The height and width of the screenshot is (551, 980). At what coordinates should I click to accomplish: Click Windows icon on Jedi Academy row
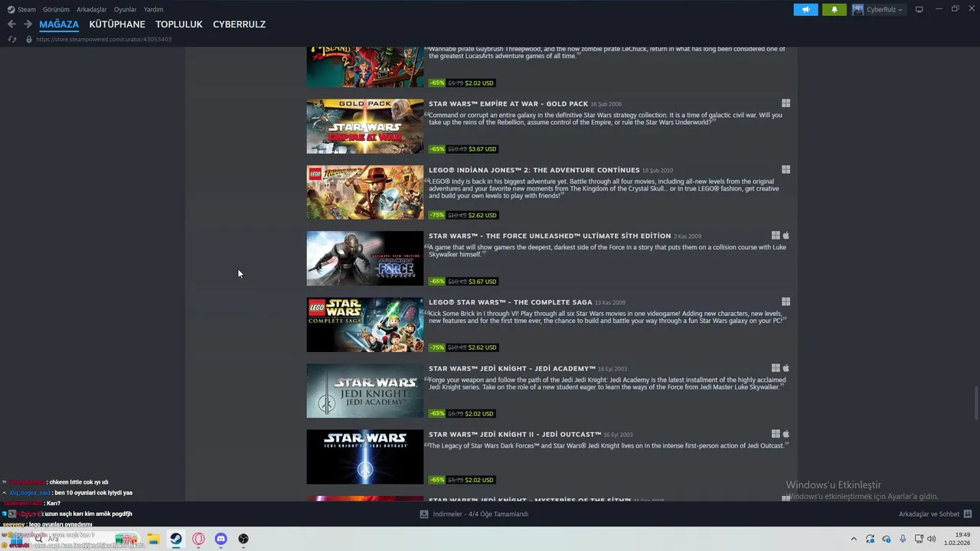[776, 368]
